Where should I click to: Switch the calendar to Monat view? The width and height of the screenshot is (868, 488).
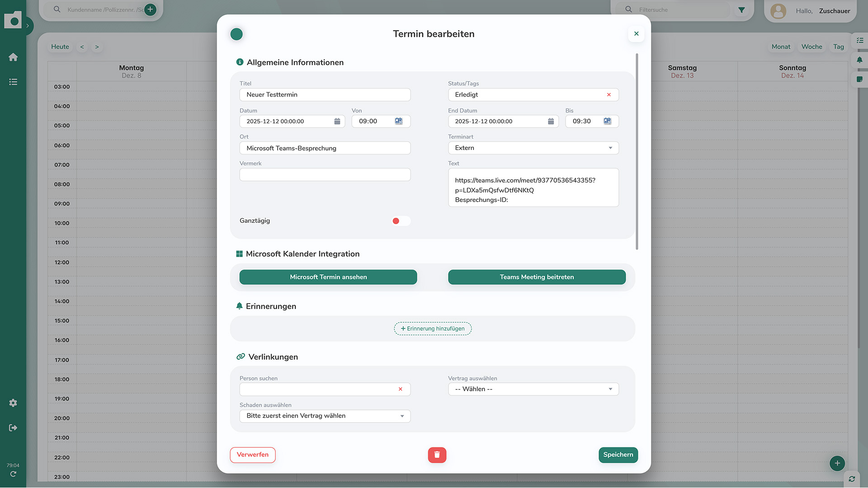point(781,47)
